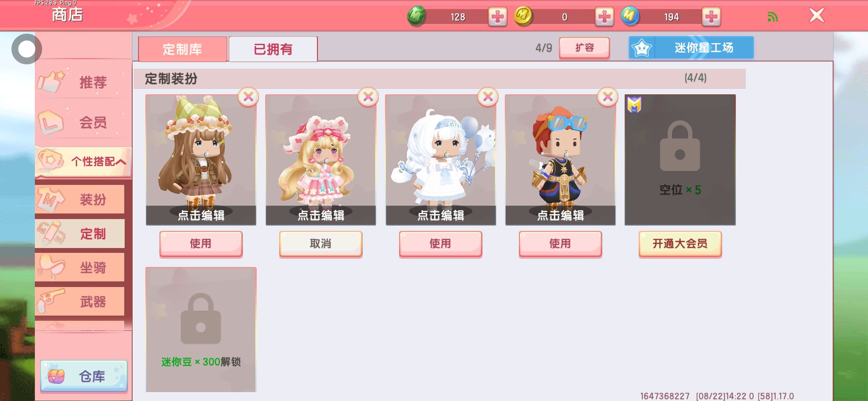Use the white-haired balloon outfit
This screenshot has height=401, width=868.
point(440,244)
